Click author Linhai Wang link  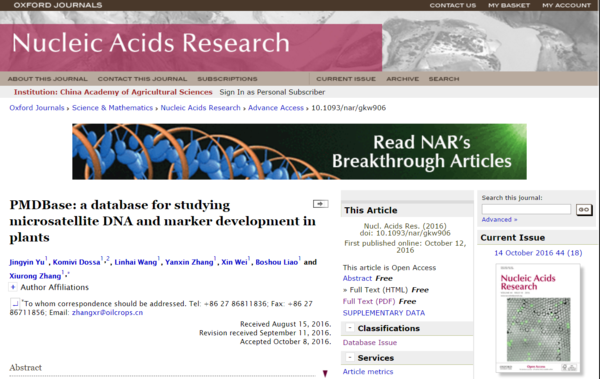point(136,262)
